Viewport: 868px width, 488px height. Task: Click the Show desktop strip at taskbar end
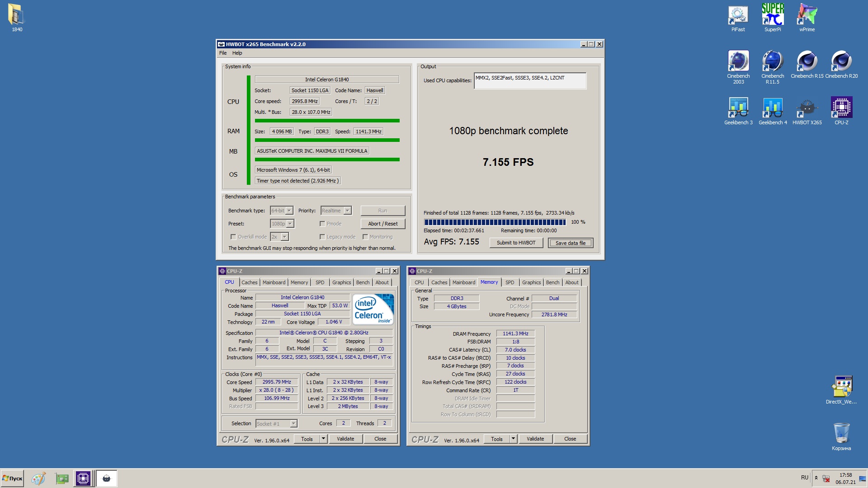(x=863, y=479)
